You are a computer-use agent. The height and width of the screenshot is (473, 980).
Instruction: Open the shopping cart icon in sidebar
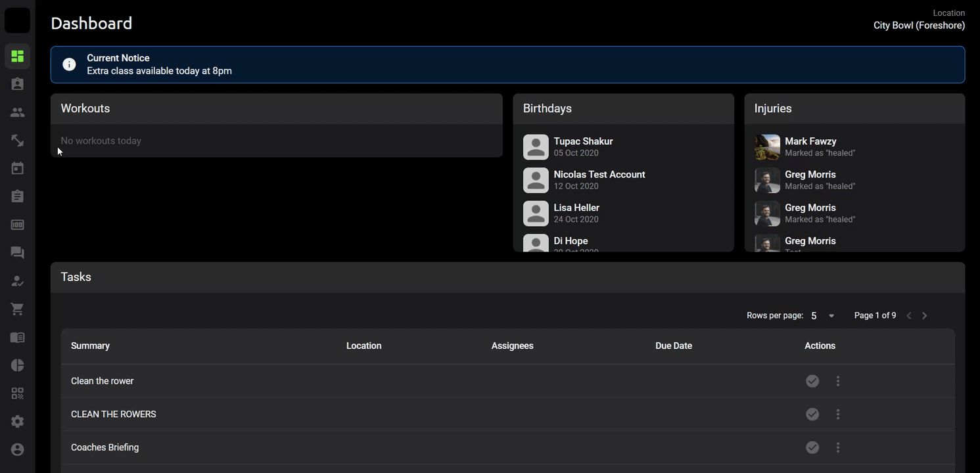pos(17,309)
